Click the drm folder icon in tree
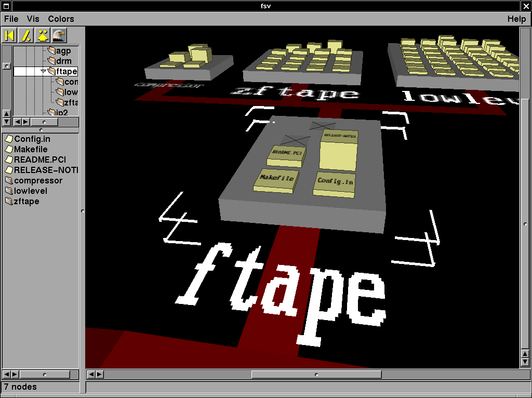 51,61
